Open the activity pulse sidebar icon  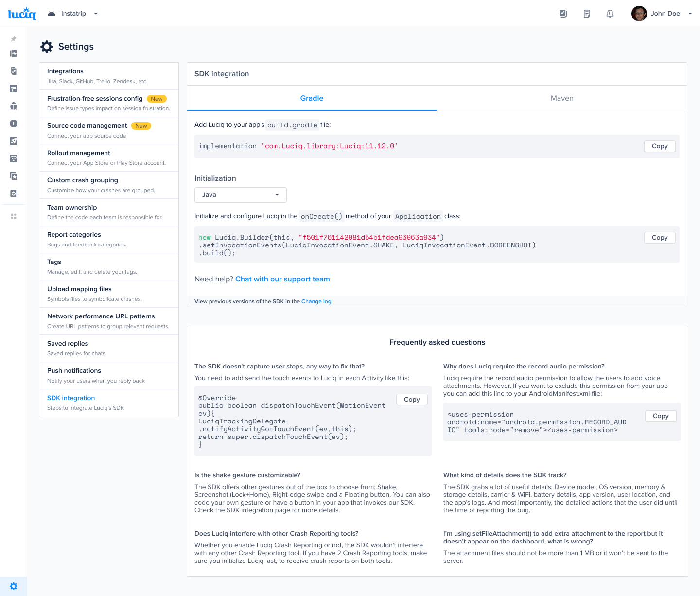14,53
